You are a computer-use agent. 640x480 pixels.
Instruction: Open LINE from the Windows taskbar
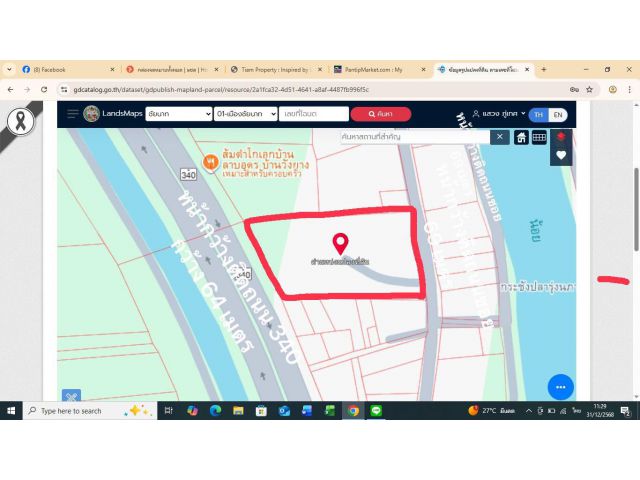tap(376, 411)
